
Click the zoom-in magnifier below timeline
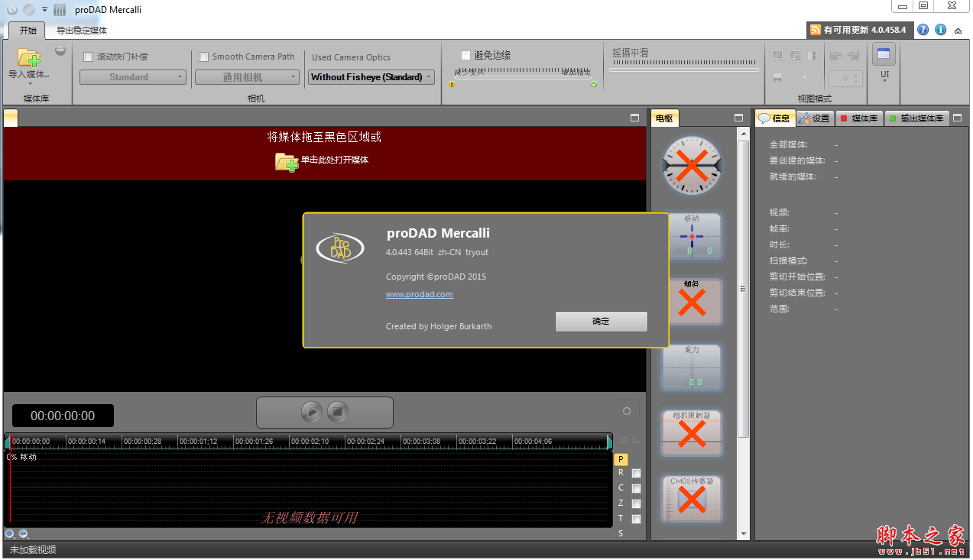(11, 534)
